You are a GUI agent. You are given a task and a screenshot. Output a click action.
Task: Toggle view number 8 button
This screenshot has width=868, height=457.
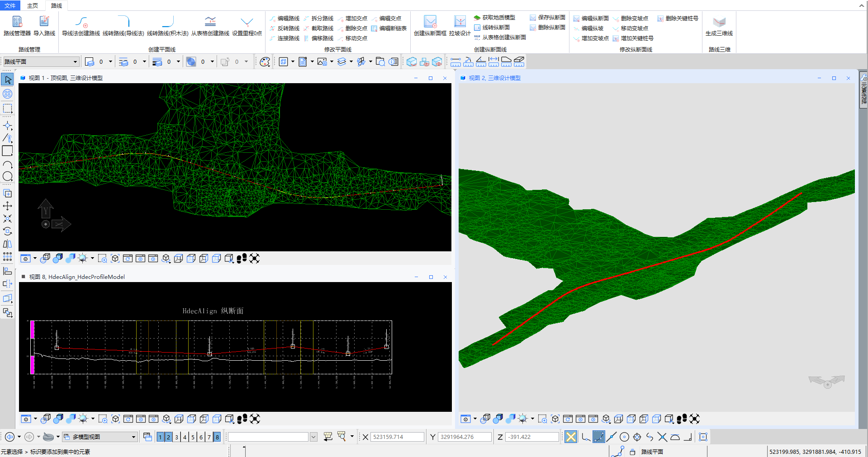coord(217,437)
